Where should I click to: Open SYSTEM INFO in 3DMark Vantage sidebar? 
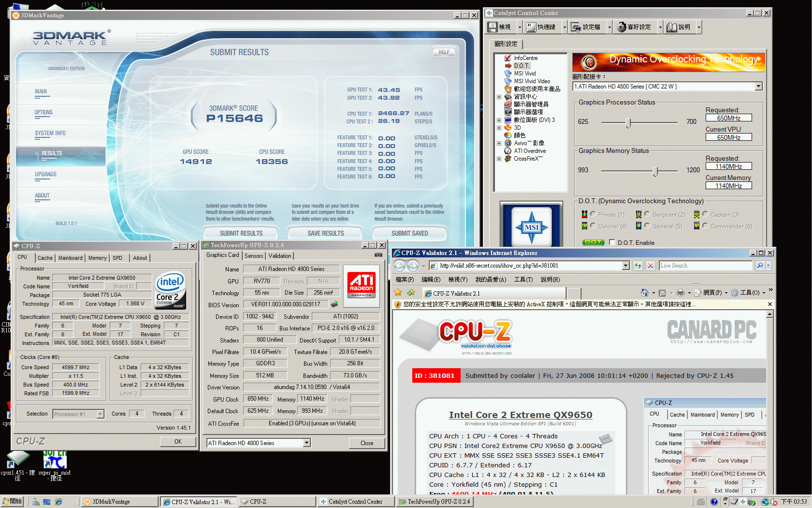click(x=50, y=133)
